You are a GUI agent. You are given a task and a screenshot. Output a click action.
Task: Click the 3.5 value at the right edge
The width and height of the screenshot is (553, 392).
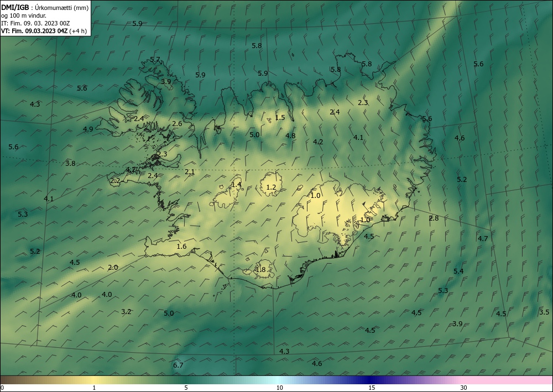(x=544, y=312)
